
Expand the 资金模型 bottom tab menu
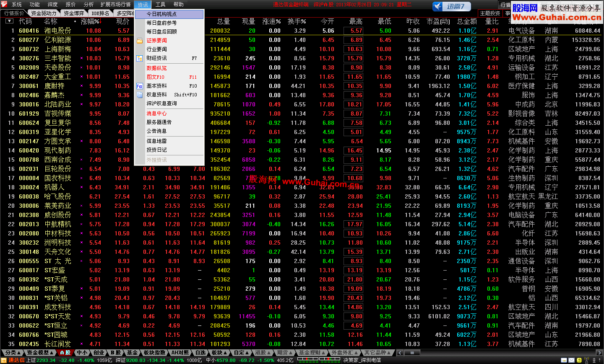[40, 353]
